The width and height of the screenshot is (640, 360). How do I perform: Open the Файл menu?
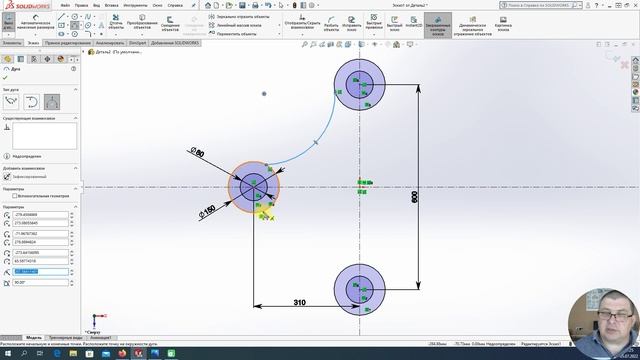tap(65, 6)
